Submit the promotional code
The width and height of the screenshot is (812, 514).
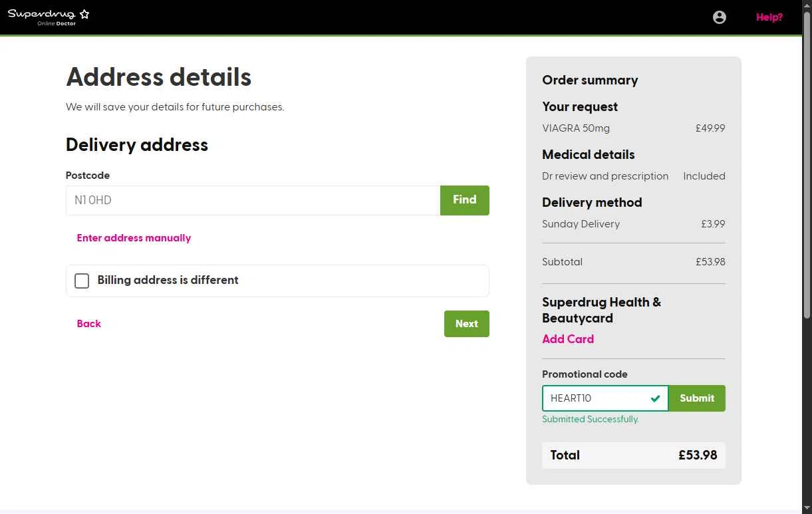coord(697,398)
